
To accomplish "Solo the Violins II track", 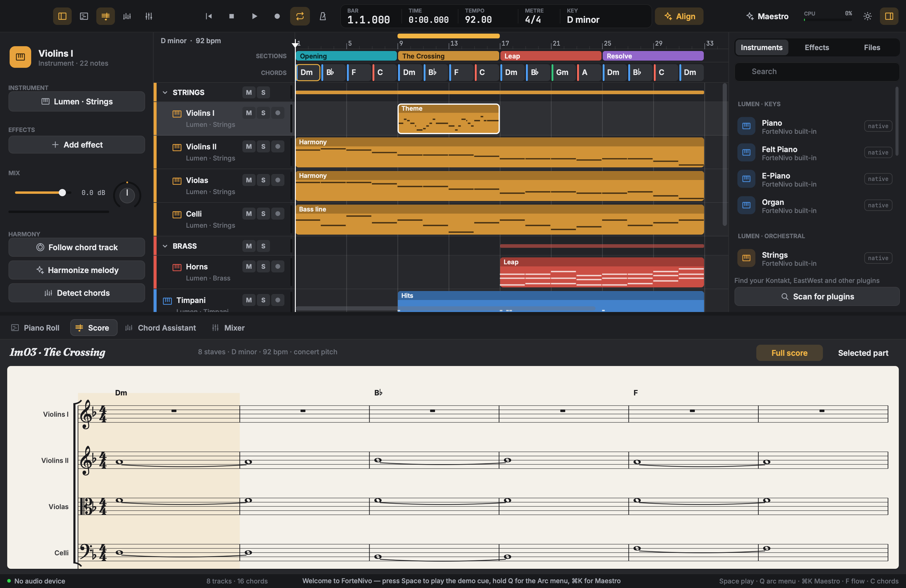I will pyautogui.click(x=263, y=146).
